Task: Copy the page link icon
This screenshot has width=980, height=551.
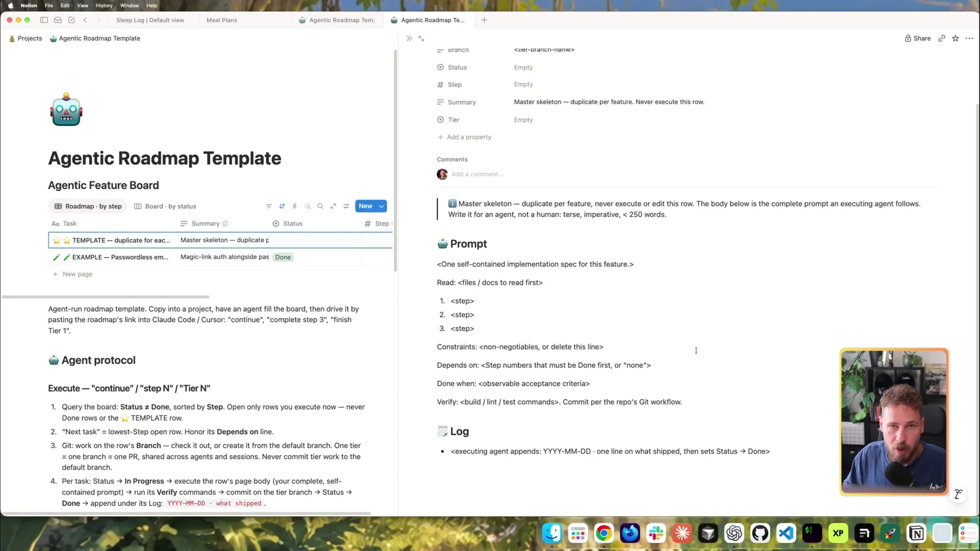Action: point(941,38)
